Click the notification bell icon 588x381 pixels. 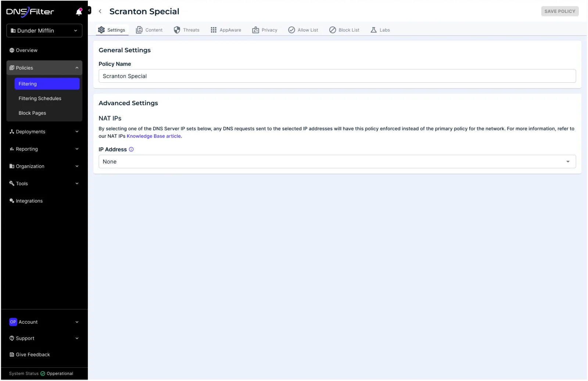tap(79, 12)
